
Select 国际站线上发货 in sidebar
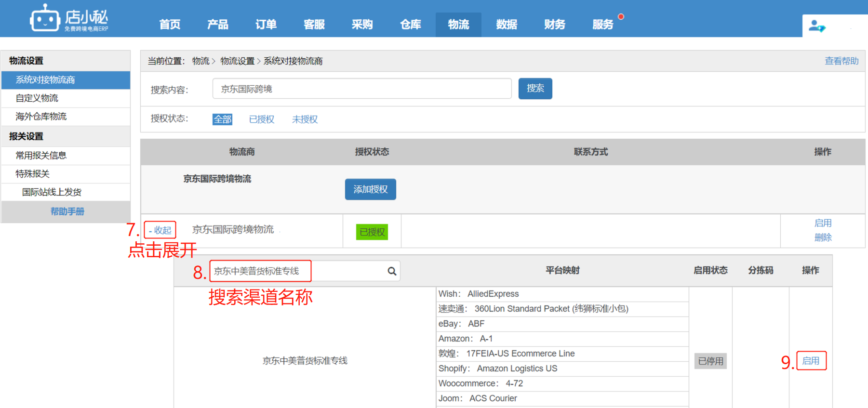(x=66, y=192)
